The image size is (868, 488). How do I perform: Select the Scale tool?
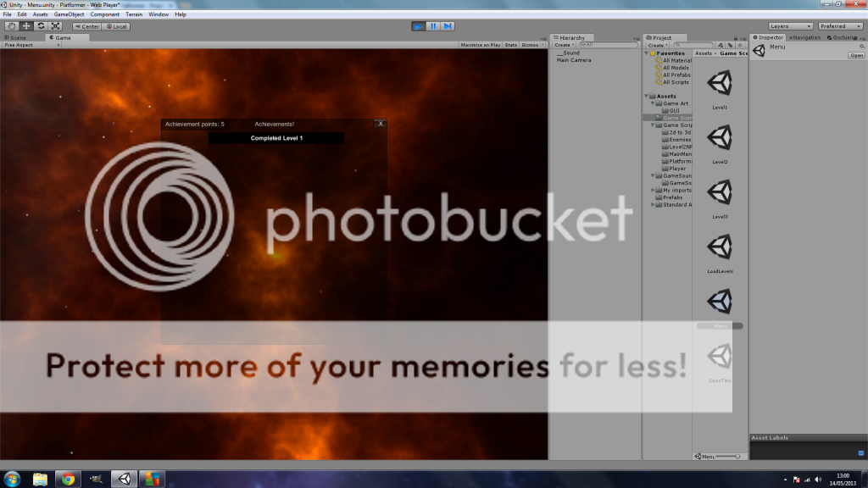[x=55, y=26]
